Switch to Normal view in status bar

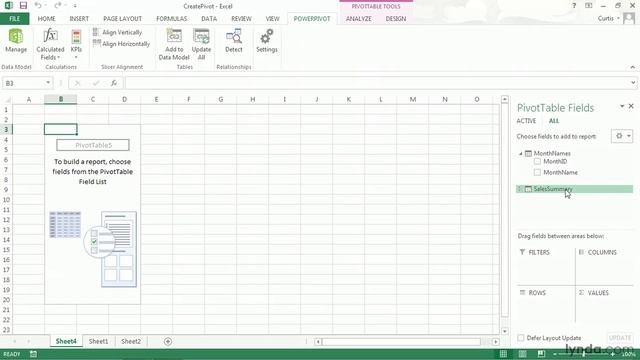coord(503,354)
